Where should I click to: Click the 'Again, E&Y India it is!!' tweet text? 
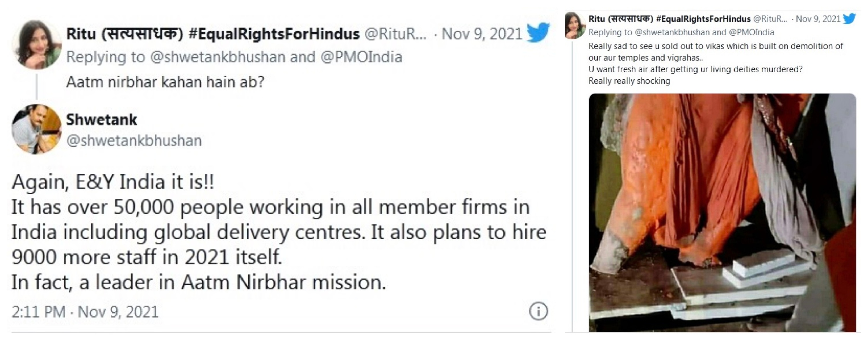113,182
